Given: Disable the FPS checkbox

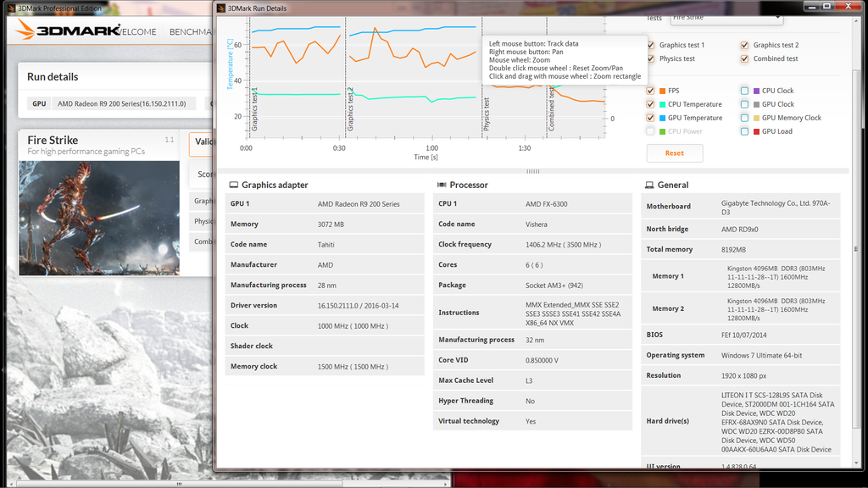Looking at the screenshot, I should point(651,90).
